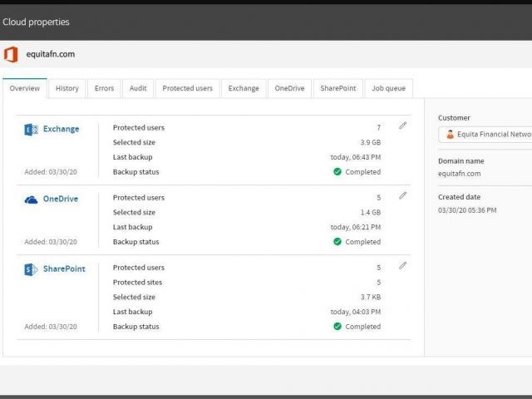Image resolution: width=532 pixels, height=399 pixels.
Task: Click the Created date heading
Action: [x=459, y=197]
